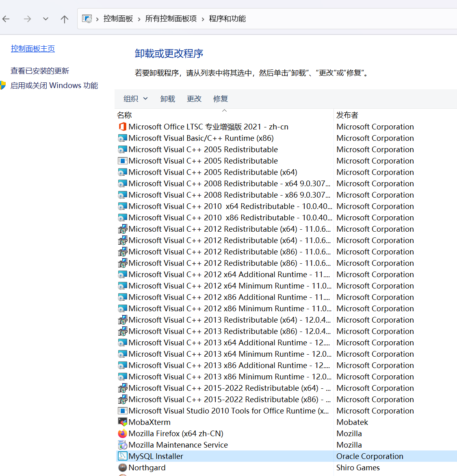The image size is (457, 476).
Task: Click icon of Visual C++ 2013 x64 Minimum Runtime
Action: click(122, 354)
